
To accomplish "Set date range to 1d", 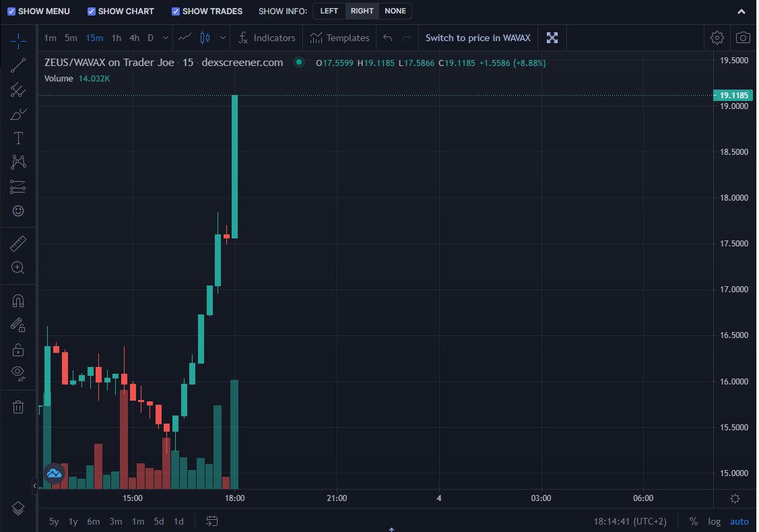I will pos(178,521).
